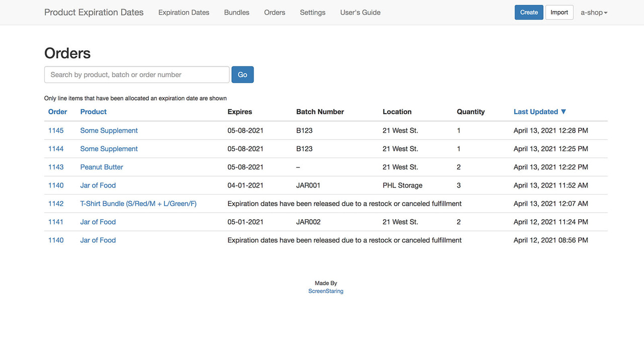Click the Import button
This screenshot has width=644, height=362.
559,12
